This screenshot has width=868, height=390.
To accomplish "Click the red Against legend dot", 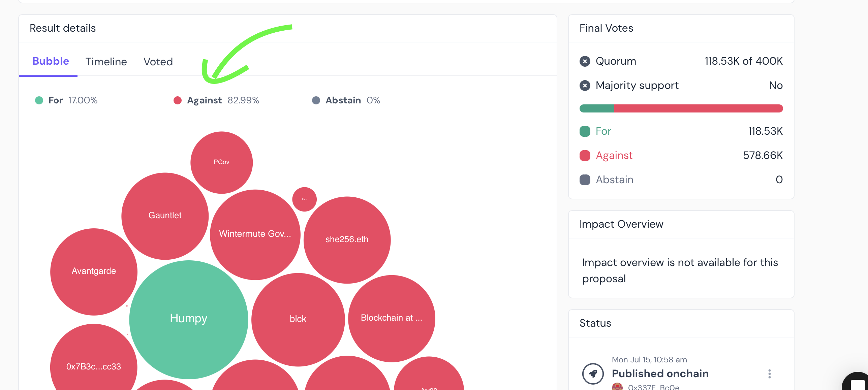I will coord(178,100).
